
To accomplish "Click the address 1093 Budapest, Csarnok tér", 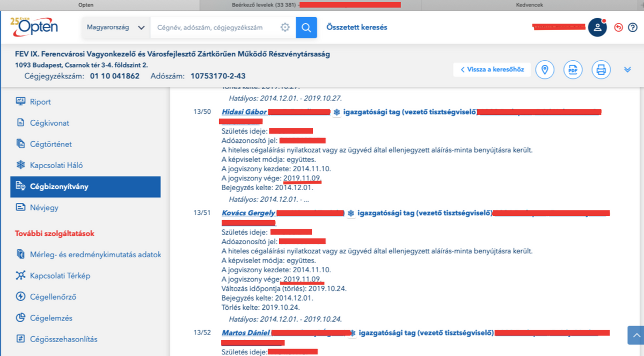I will point(82,65).
